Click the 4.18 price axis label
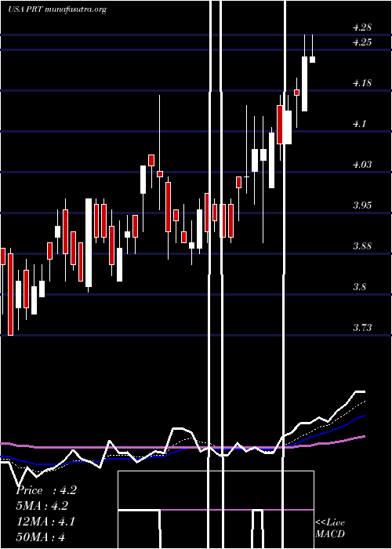The width and height of the screenshot is (392, 549). click(x=362, y=83)
